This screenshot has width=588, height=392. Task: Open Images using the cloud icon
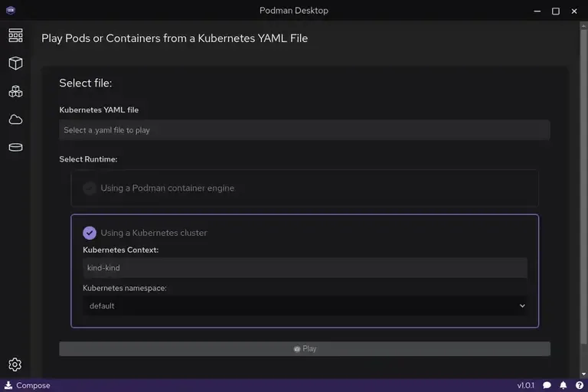(x=15, y=119)
